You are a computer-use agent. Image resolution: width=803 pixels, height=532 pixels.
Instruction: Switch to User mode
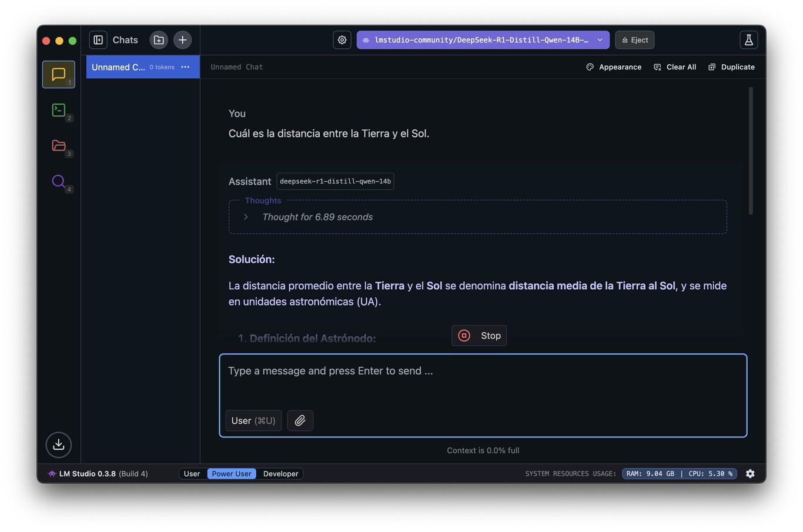(x=192, y=473)
